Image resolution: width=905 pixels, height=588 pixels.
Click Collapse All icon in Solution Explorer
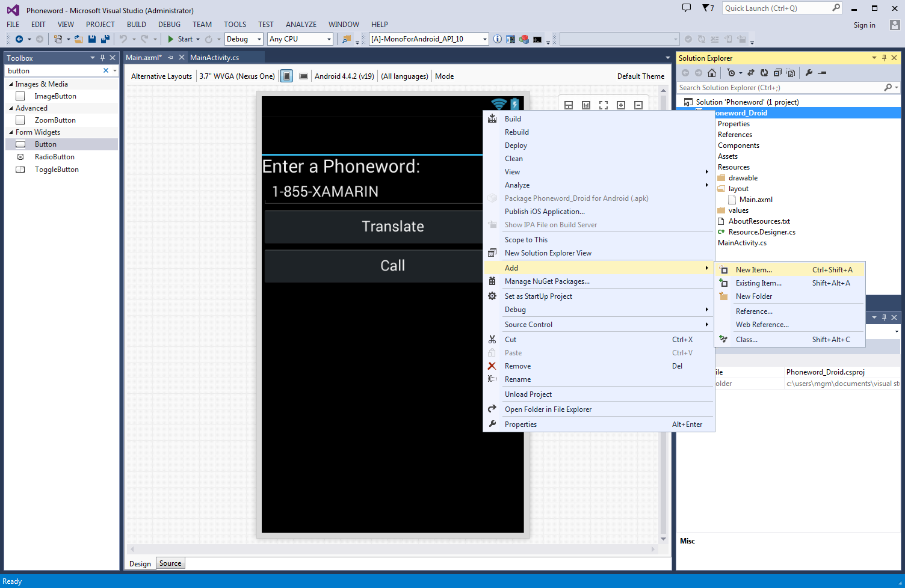[x=777, y=73]
